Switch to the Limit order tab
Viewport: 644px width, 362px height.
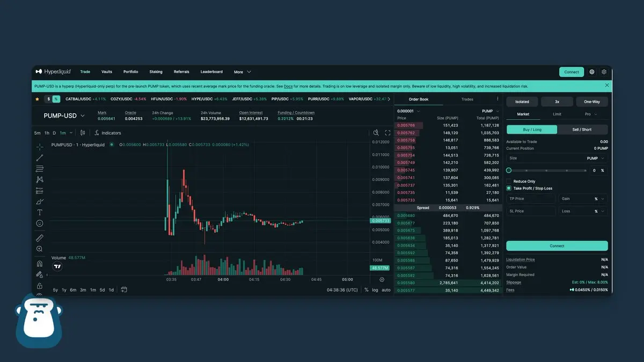[x=557, y=114]
